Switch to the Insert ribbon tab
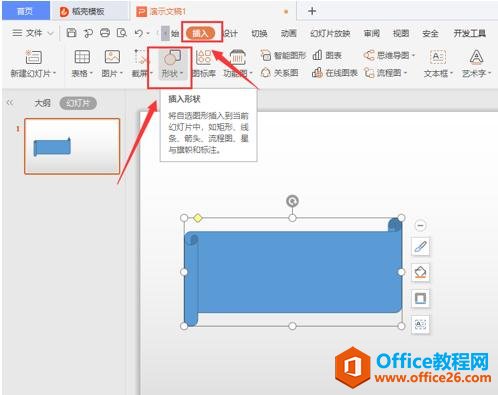This screenshot has width=498, height=395. pos(200,33)
